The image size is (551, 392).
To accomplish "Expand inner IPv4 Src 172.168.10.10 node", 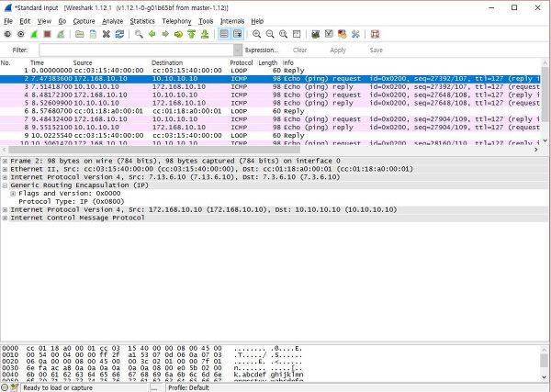I will click(5, 209).
